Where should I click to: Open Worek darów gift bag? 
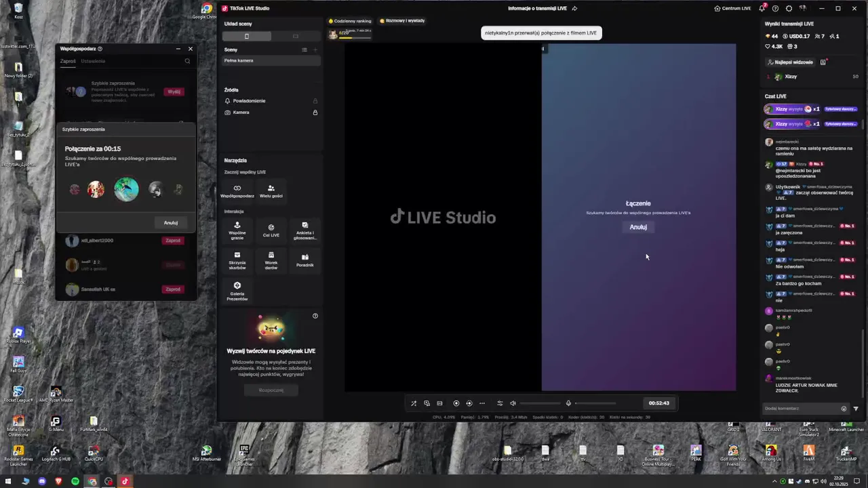[271, 260]
